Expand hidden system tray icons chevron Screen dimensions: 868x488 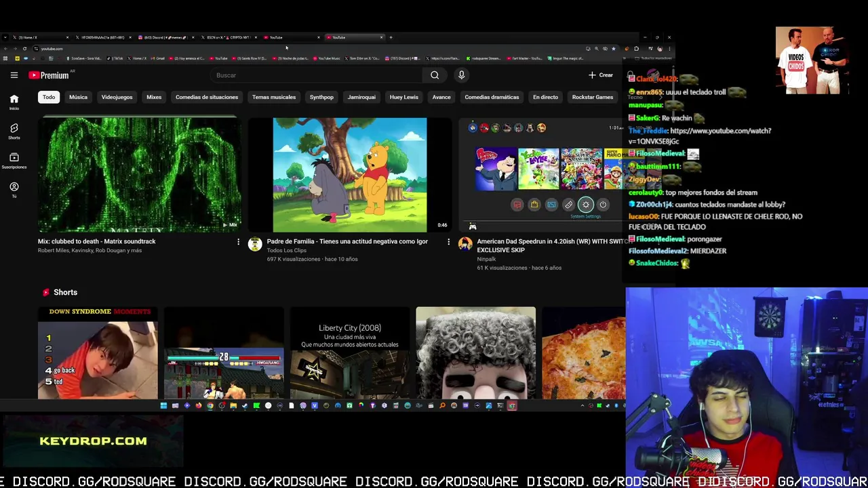pos(583,406)
